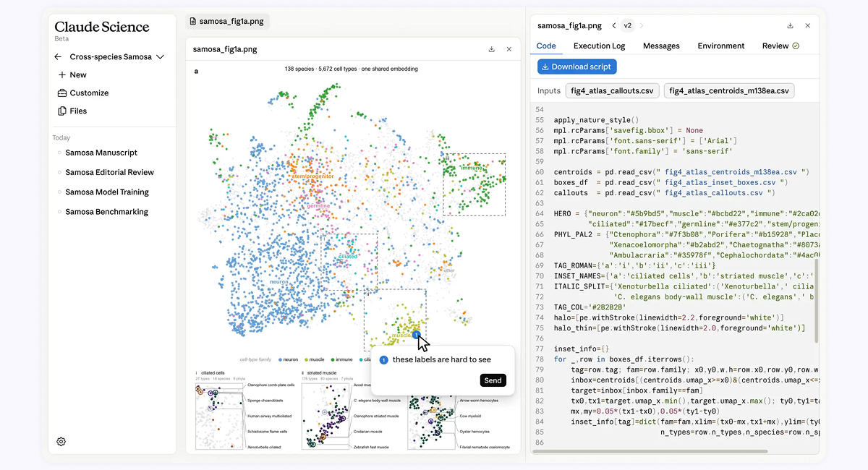Switch to the Messages tab
The width and height of the screenshot is (868, 470).
(x=661, y=46)
